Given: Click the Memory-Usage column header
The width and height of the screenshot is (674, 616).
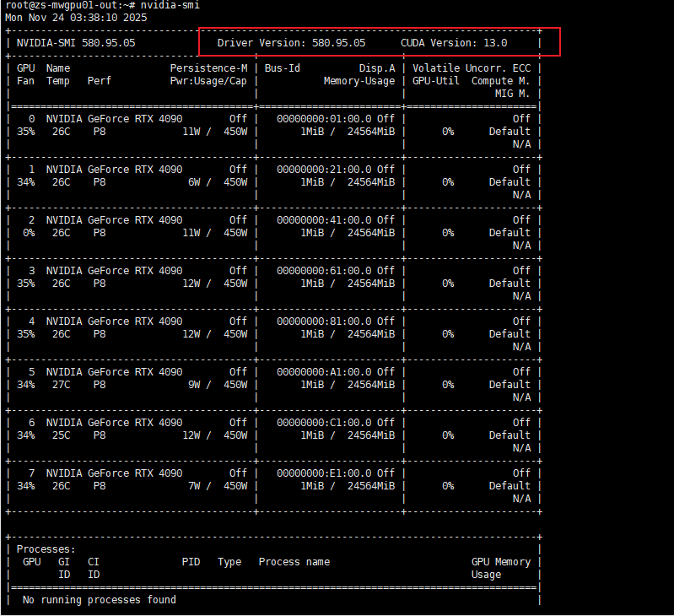Looking at the screenshot, I should tap(359, 81).
